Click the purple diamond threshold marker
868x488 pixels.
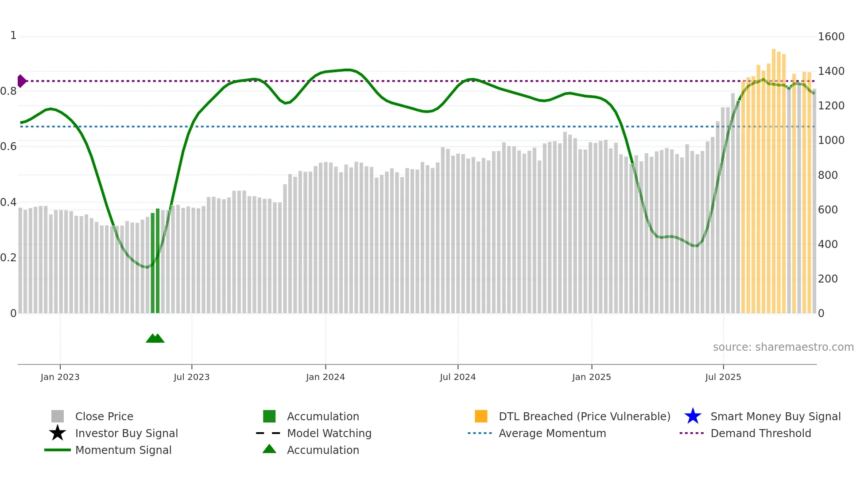pos(21,81)
